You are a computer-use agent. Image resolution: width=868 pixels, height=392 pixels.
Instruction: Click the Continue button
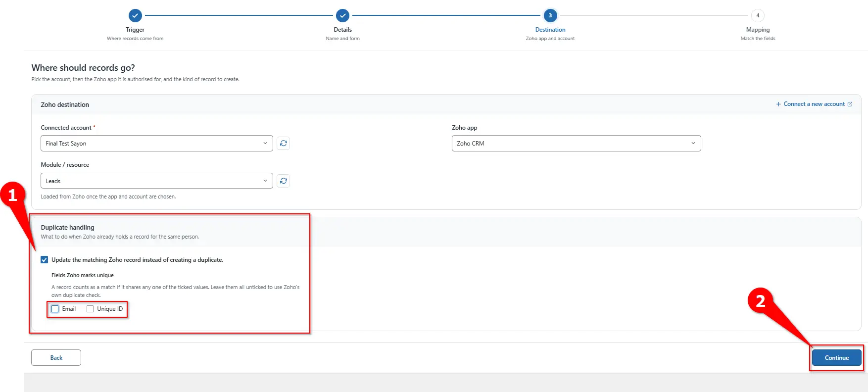point(836,358)
